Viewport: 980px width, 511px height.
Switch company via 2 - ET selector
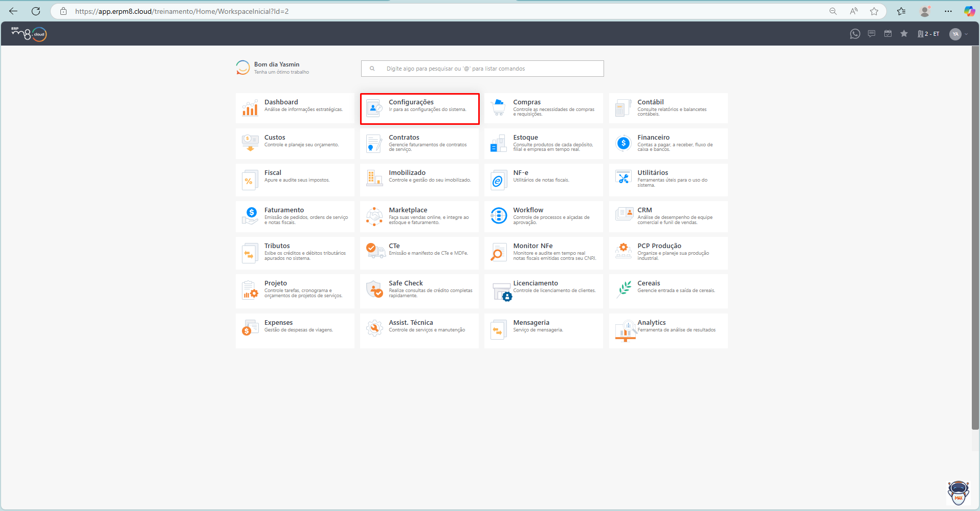(928, 34)
